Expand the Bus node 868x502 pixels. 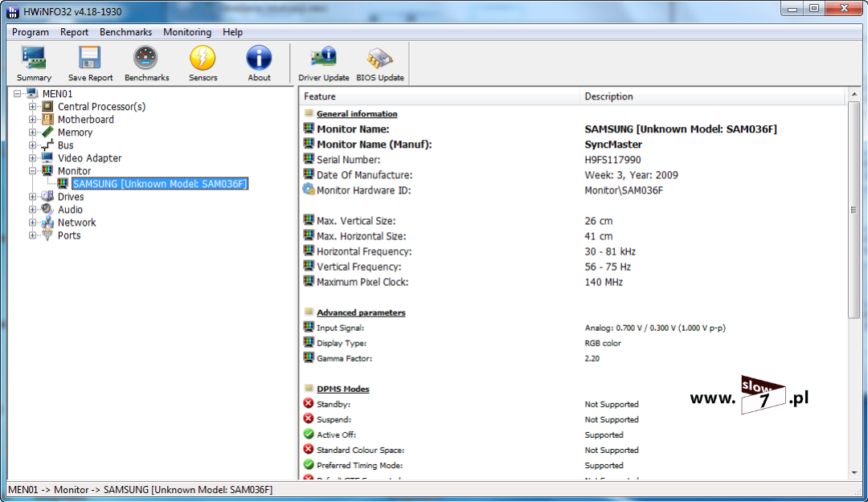[33, 145]
